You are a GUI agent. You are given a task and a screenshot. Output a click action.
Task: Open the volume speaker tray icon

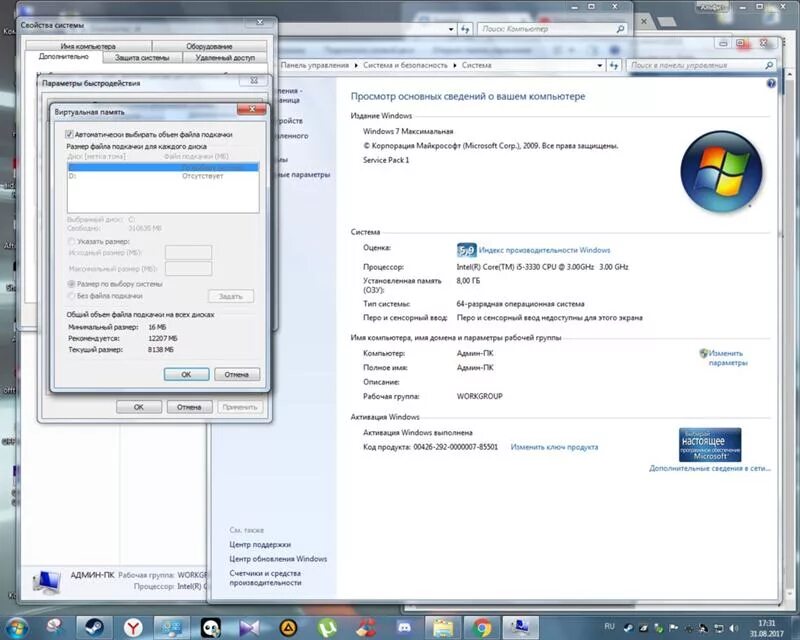(x=734, y=628)
